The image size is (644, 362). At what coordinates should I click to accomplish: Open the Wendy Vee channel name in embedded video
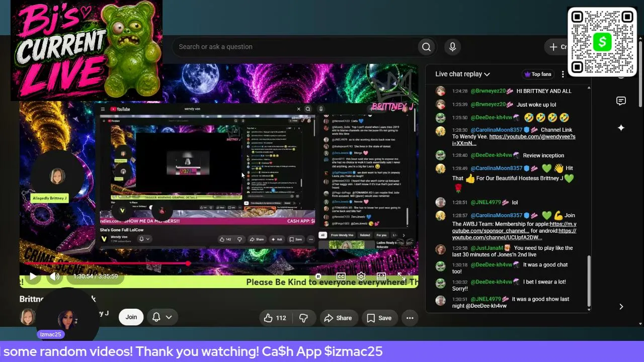(x=119, y=237)
